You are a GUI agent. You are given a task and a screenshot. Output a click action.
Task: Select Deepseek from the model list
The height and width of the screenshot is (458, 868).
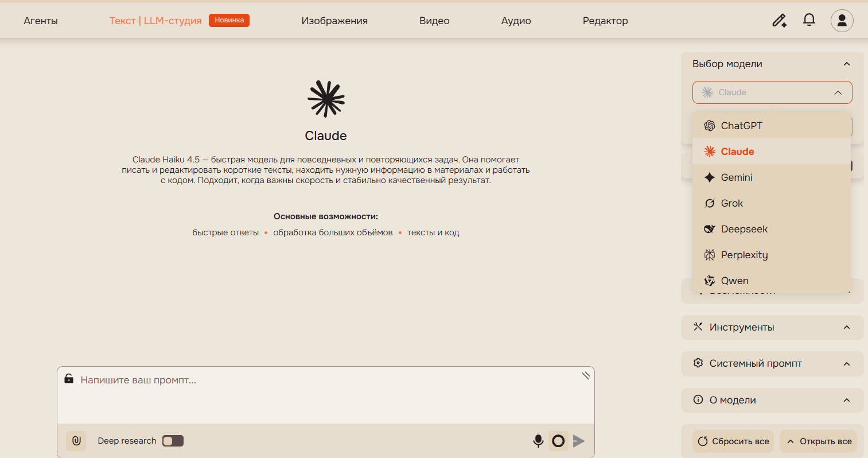pyautogui.click(x=771, y=229)
